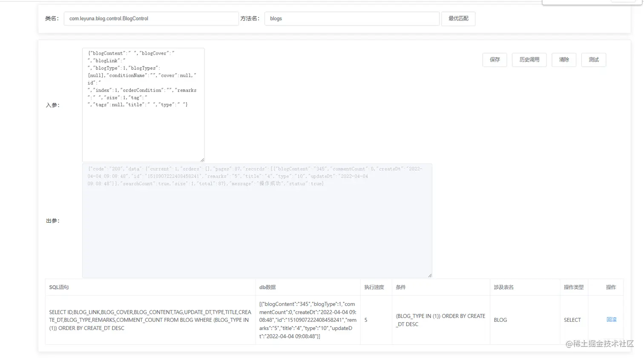644x358 pixels.
Task: Click the 条件 column header
Action: (x=441, y=287)
